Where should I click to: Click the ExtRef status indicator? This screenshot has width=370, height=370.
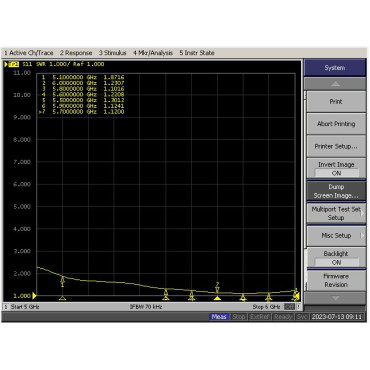pos(259,317)
